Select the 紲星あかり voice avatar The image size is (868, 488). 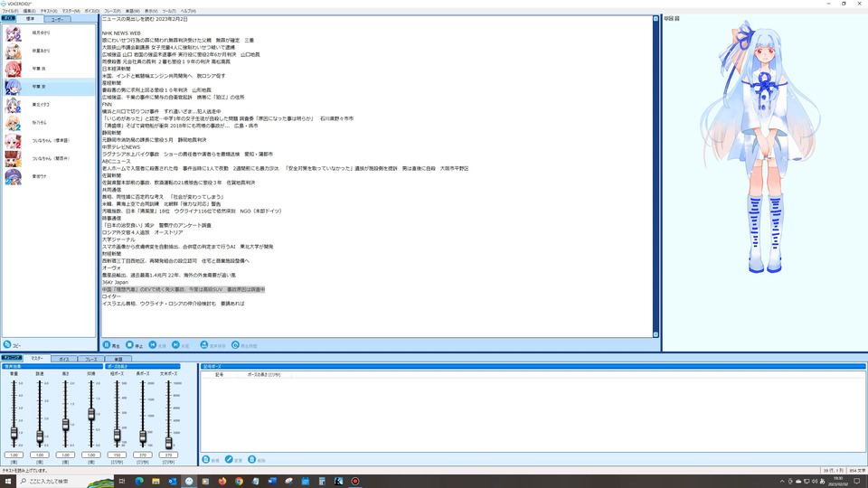click(x=14, y=51)
